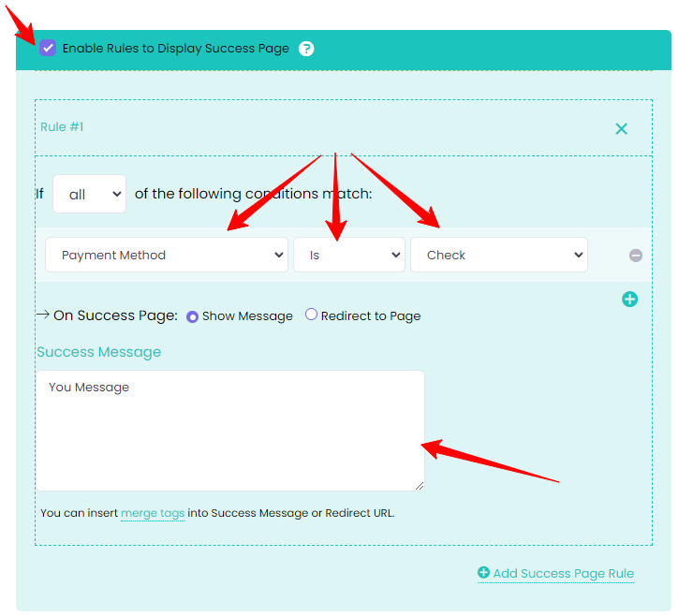Remove the condition using the gray minus icon

click(x=636, y=256)
